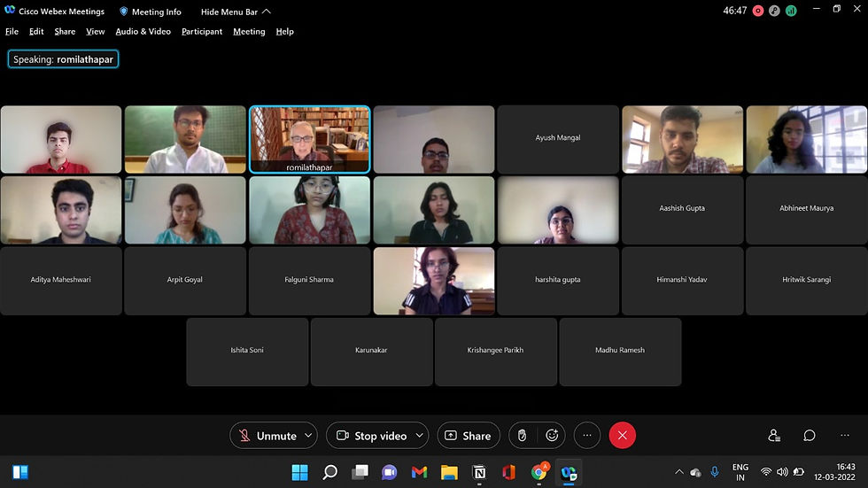Open the File menu
The width and height of the screenshot is (868, 488).
click(12, 32)
